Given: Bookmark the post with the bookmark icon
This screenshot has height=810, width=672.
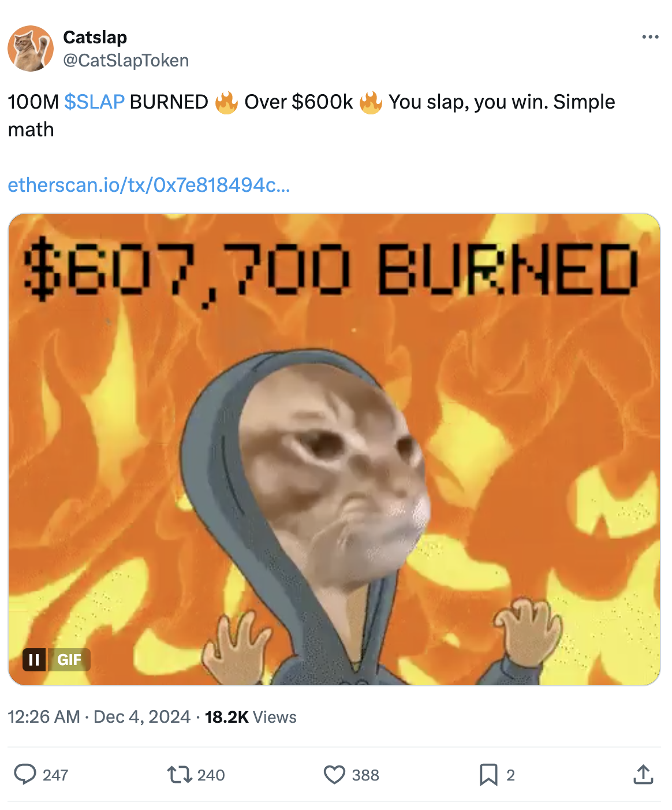Looking at the screenshot, I should point(488,774).
